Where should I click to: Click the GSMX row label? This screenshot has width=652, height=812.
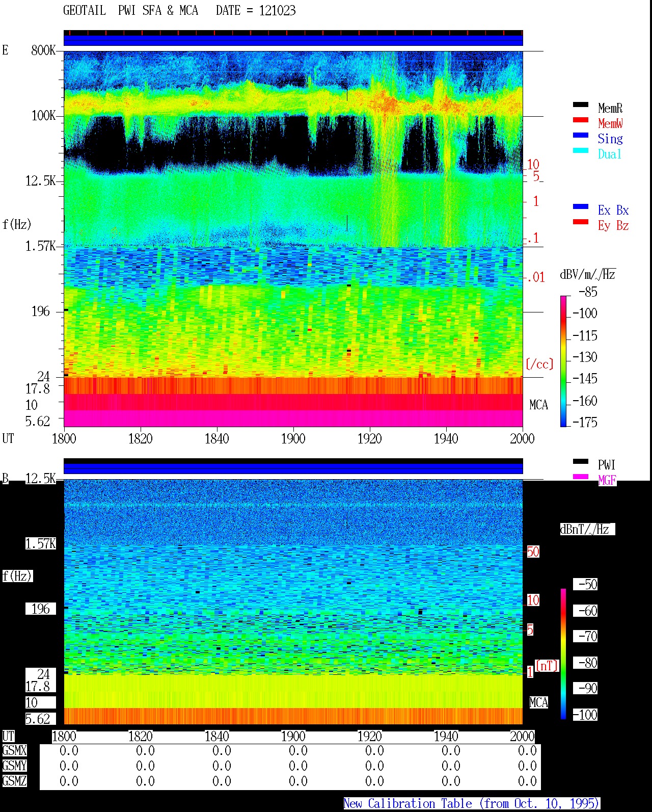click(x=14, y=751)
